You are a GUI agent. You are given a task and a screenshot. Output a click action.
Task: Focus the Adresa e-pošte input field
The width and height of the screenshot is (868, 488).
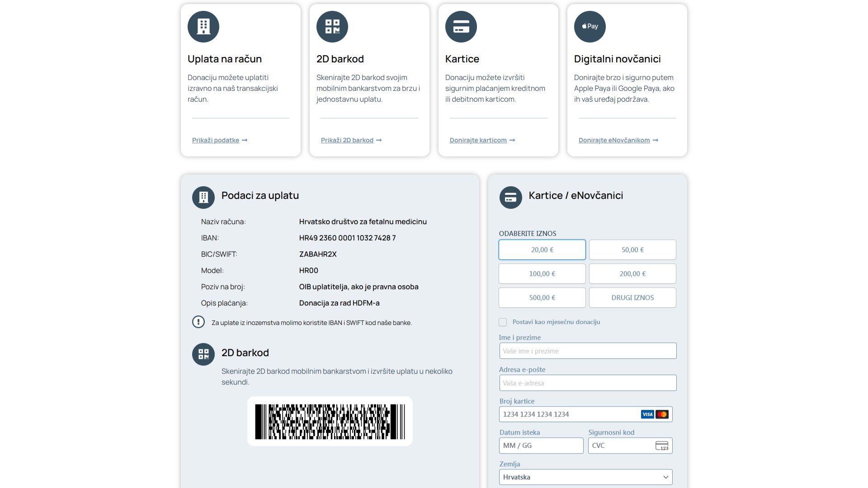tap(588, 383)
